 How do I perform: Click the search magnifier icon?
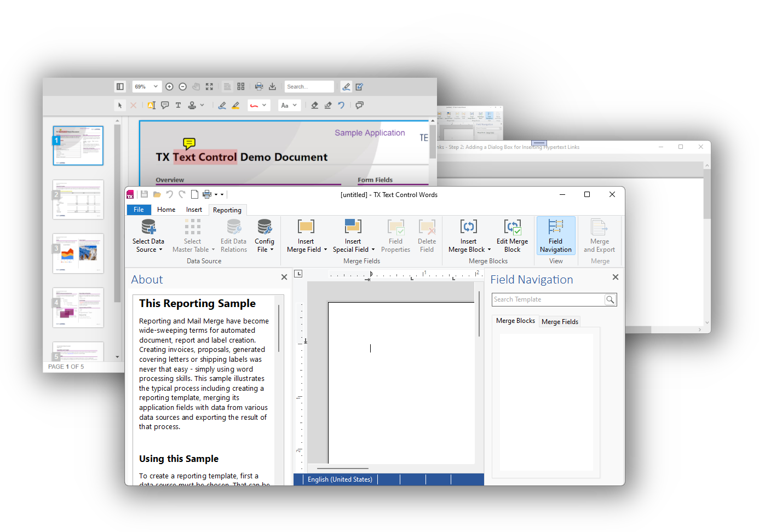click(x=610, y=299)
